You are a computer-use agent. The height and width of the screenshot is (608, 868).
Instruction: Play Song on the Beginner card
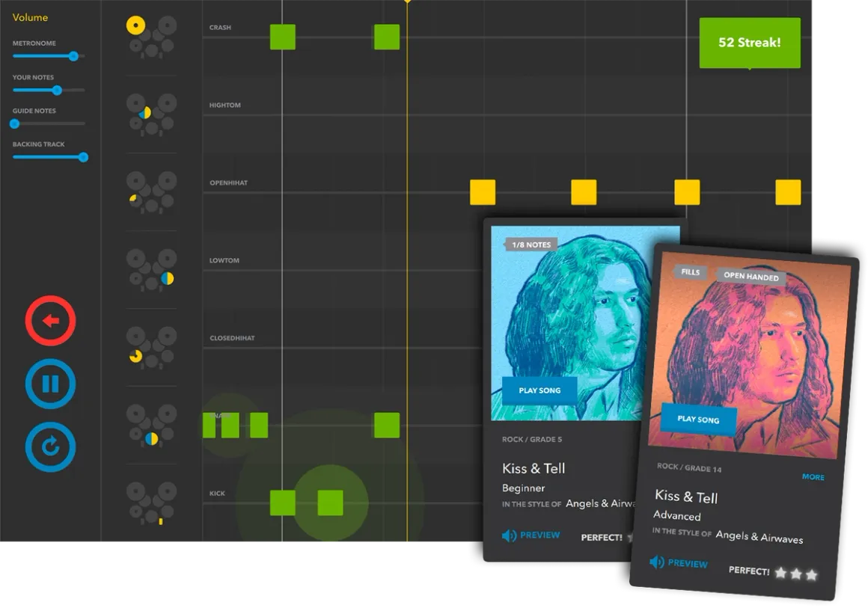click(540, 390)
